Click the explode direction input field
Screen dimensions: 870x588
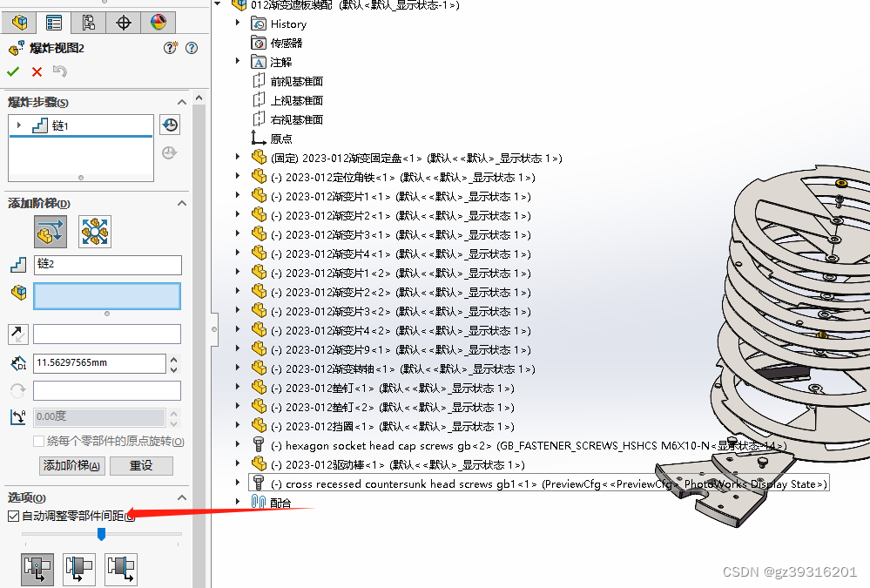[107, 335]
